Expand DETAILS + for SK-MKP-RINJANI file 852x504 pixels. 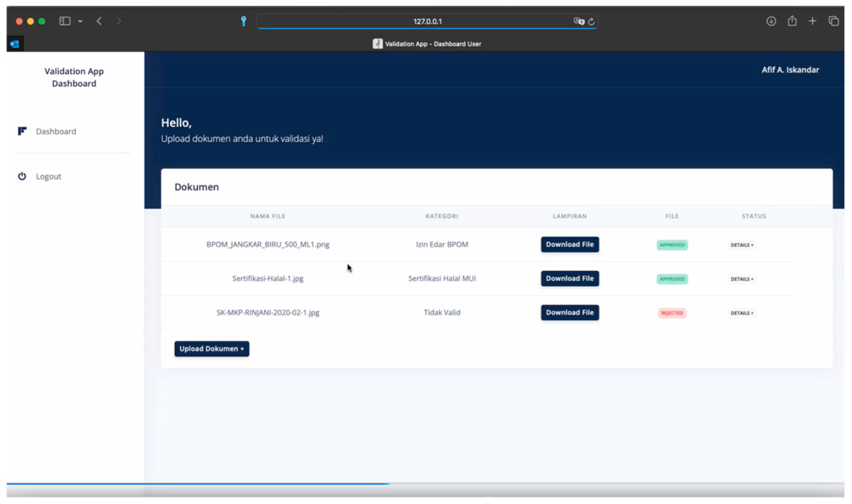click(742, 313)
